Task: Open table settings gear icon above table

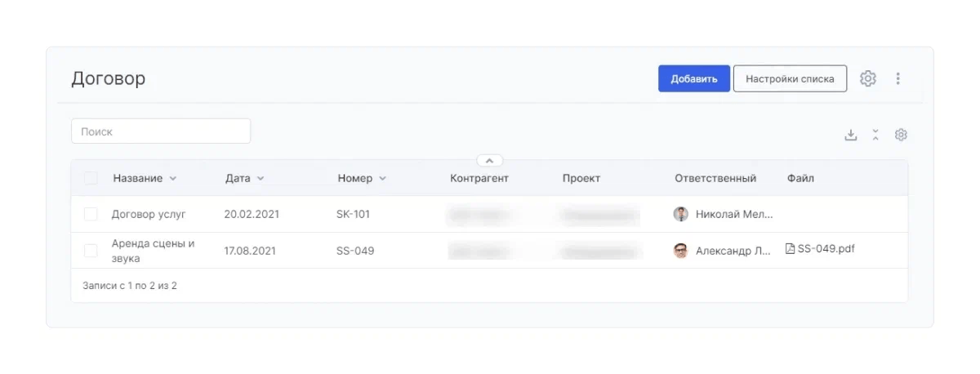Action: [901, 135]
